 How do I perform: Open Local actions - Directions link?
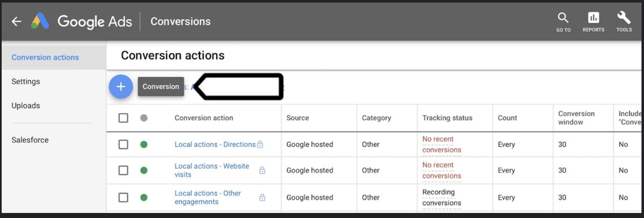[x=215, y=144]
